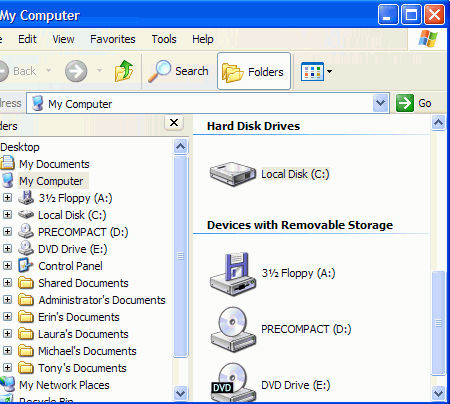
Task: Select Laura's Documents folder in tree
Action: click(x=83, y=334)
